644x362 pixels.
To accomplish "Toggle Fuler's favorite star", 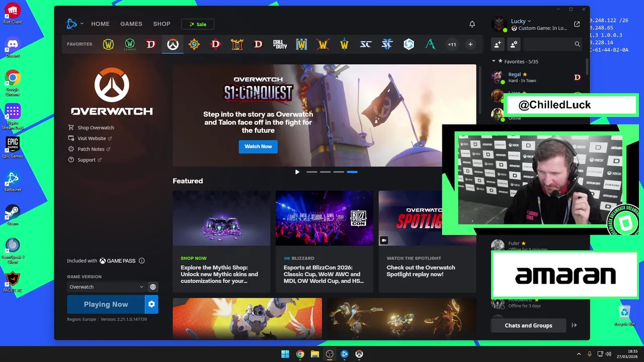I will [524, 243].
